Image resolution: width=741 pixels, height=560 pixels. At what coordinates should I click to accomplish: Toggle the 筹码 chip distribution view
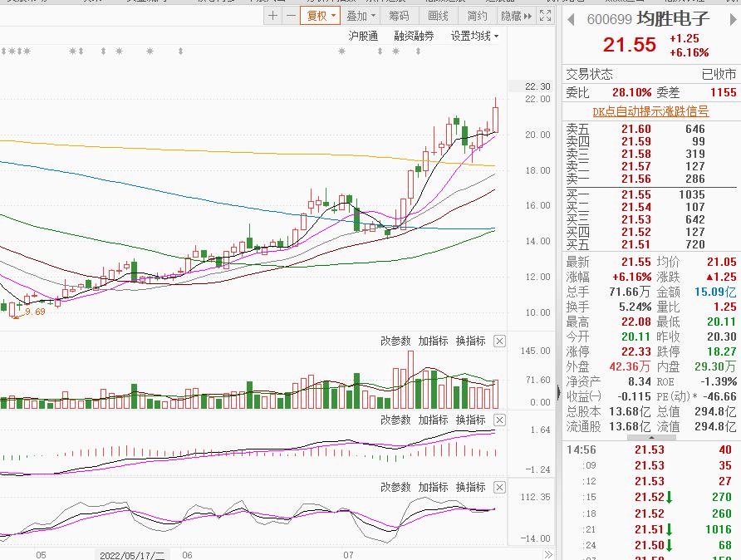pyautogui.click(x=399, y=16)
